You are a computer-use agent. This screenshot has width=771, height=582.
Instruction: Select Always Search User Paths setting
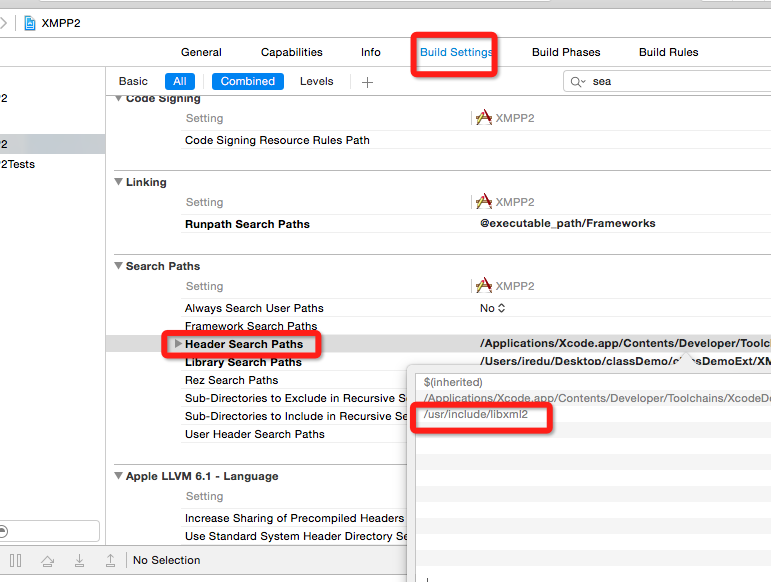[254, 308]
